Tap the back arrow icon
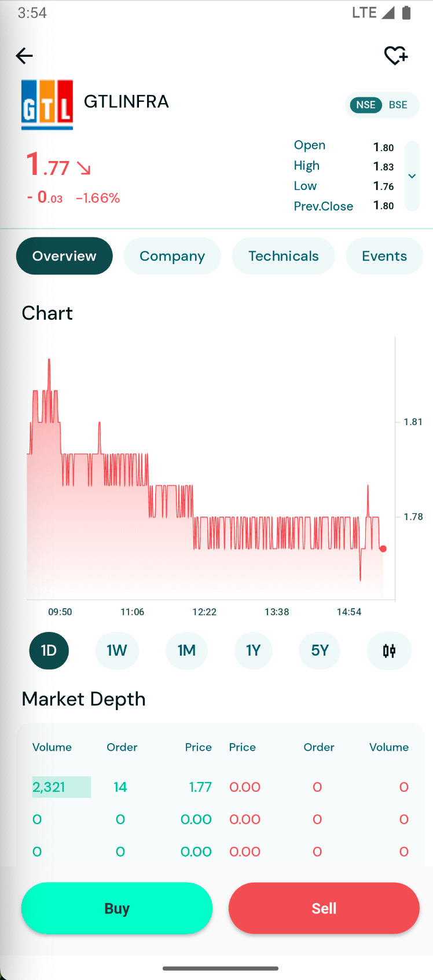 click(x=24, y=56)
